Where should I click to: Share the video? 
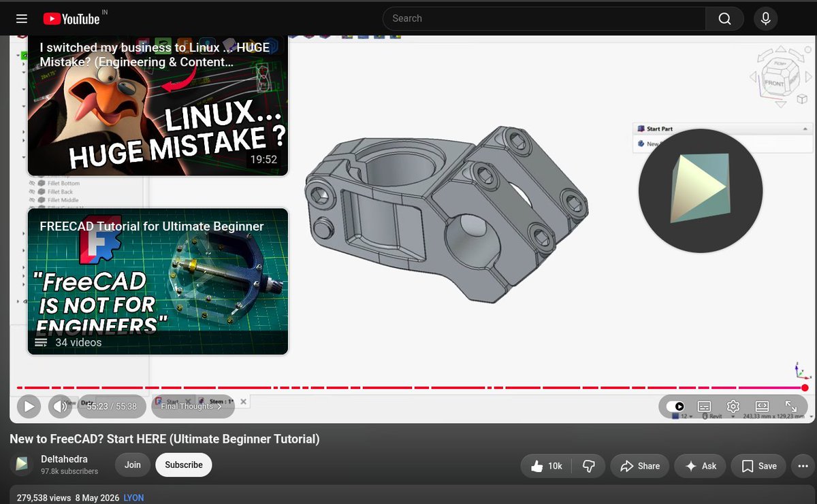[x=639, y=466]
